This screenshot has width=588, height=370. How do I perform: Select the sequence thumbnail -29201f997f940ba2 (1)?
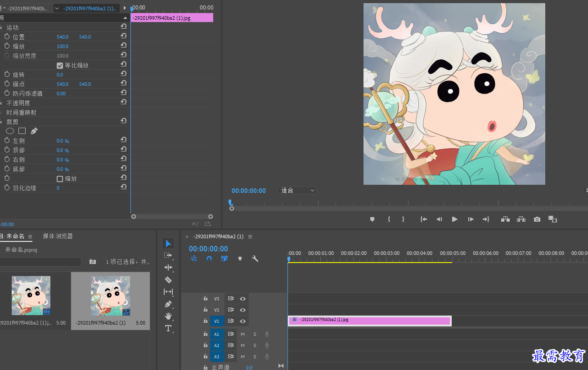[x=110, y=296]
